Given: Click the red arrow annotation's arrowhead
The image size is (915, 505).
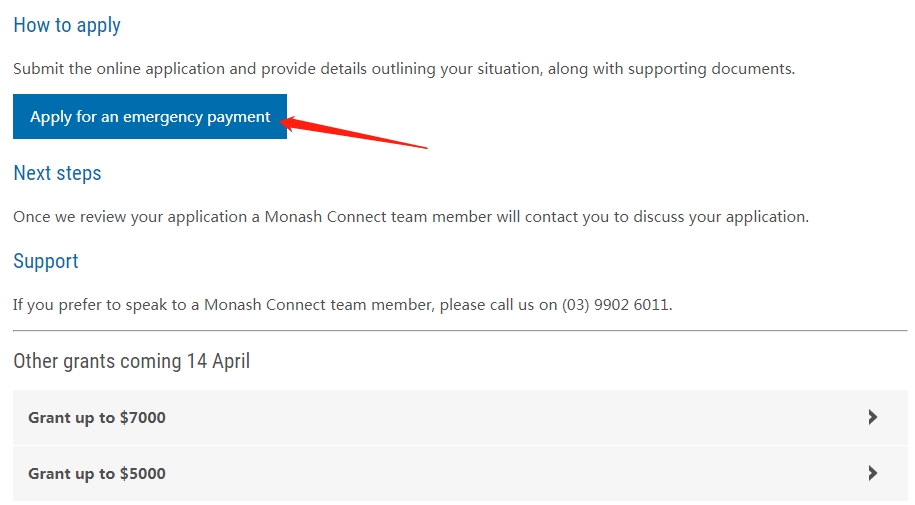Looking at the screenshot, I should [x=292, y=122].
